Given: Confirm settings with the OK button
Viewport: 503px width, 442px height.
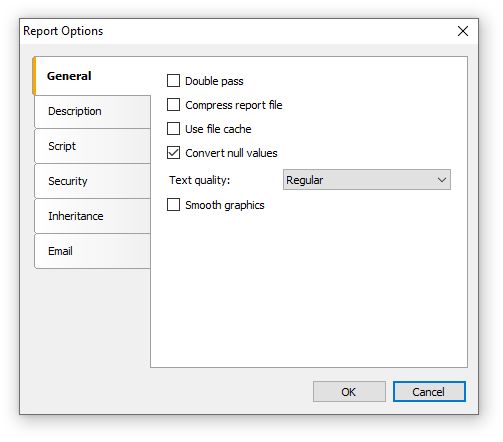Looking at the screenshot, I should pyautogui.click(x=349, y=392).
